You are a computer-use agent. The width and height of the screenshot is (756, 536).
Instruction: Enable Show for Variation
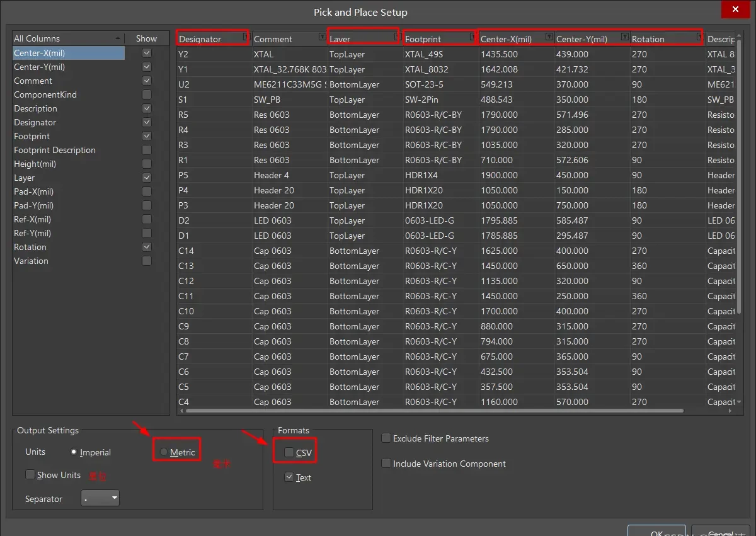pos(147,261)
